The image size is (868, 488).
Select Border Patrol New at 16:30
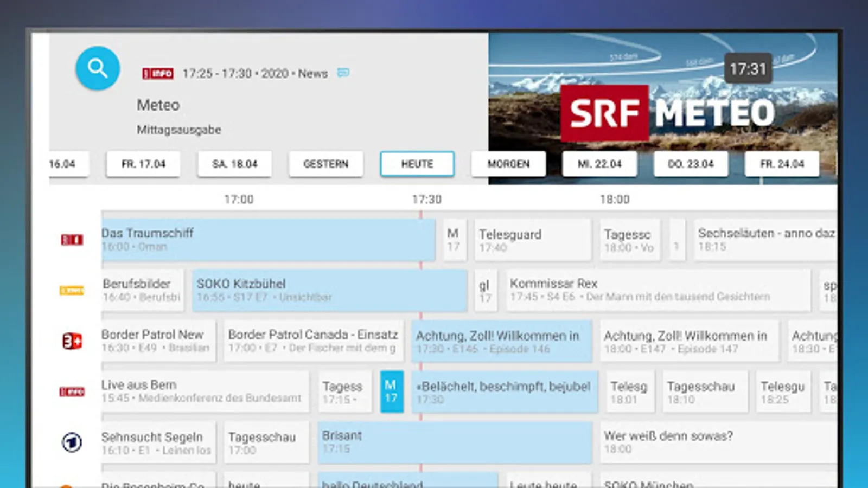pyautogui.click(x=158, y=341)
